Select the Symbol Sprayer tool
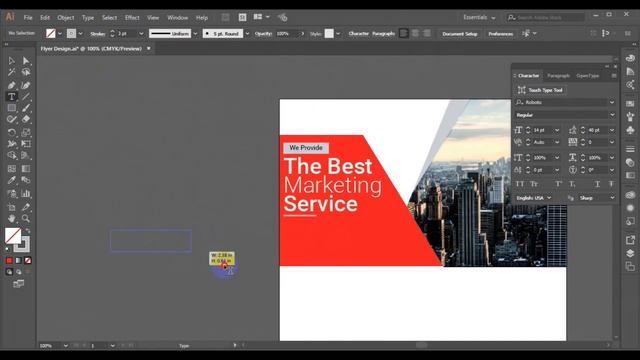Viewport: 640px width, 360px height. pyautogui.click(x=11, y=193)
